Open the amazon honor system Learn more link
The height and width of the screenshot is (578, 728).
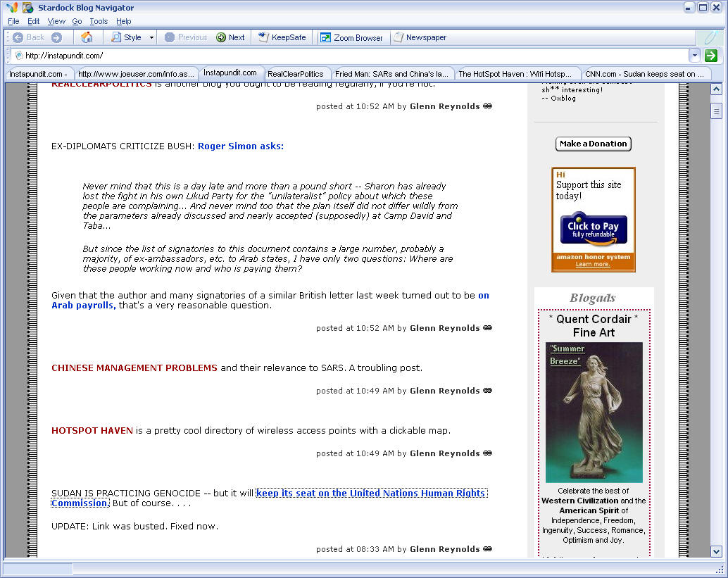click(x=593, y=264)
